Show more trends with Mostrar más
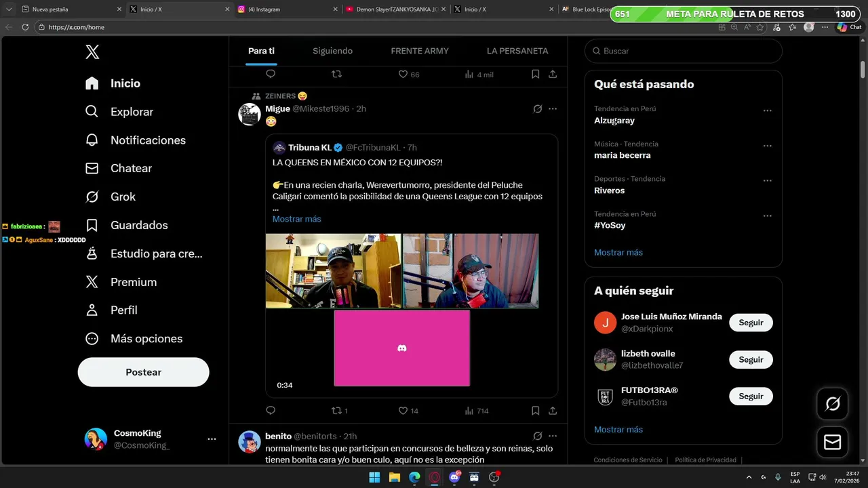868x488 pixels. point(618,252)
